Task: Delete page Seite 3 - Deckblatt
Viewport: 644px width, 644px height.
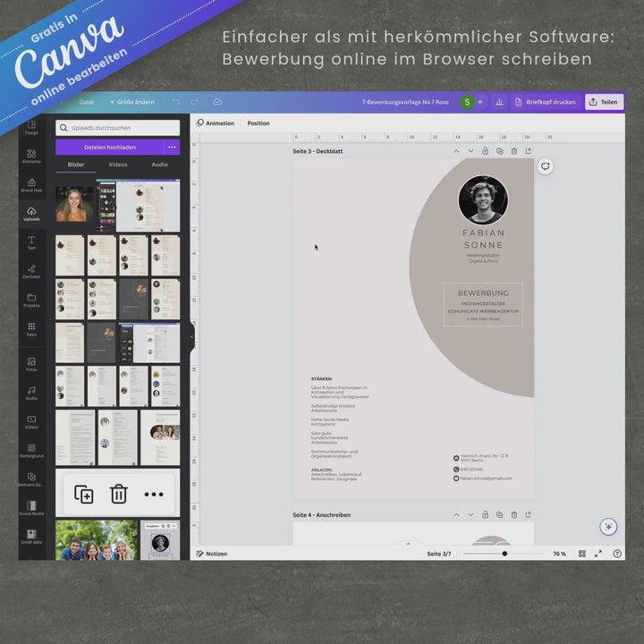Action: [513, 151]
